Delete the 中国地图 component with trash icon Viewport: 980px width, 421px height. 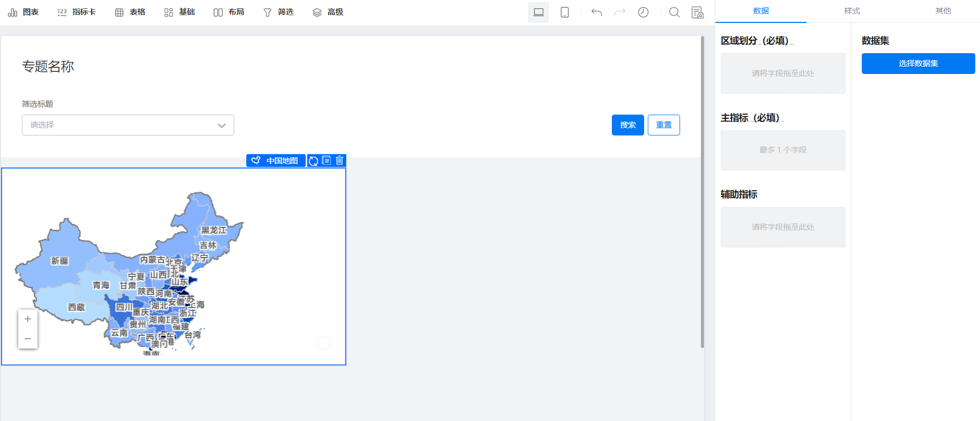(x=340, y=160)
